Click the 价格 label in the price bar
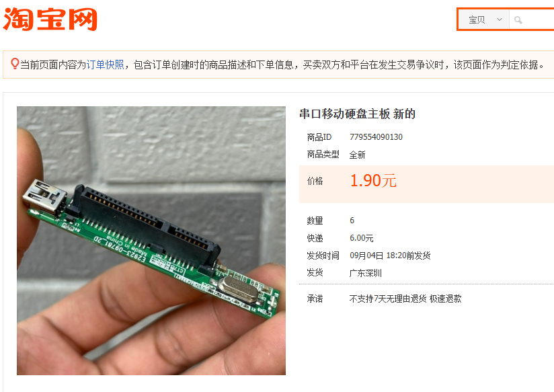This screenshot has height=392, width=554. 315,181
